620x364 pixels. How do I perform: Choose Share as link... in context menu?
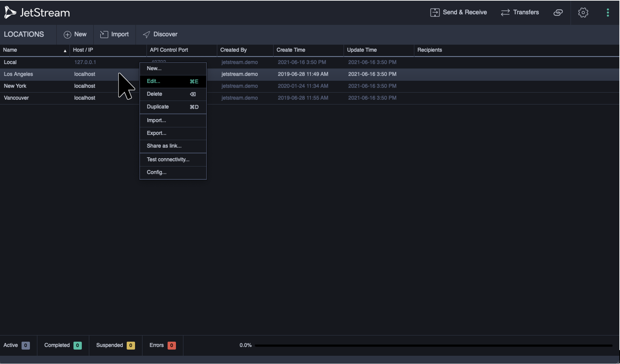click(173, 146)
